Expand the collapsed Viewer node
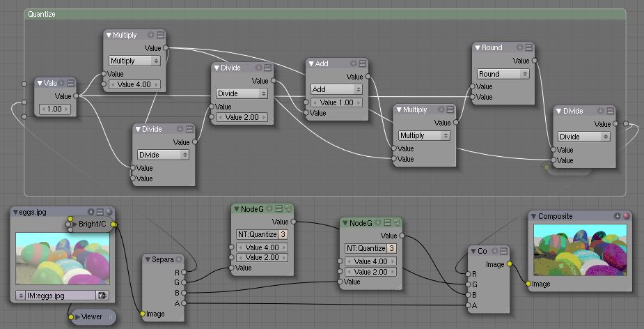The image size is (644, 329). [x=77, y=317]
